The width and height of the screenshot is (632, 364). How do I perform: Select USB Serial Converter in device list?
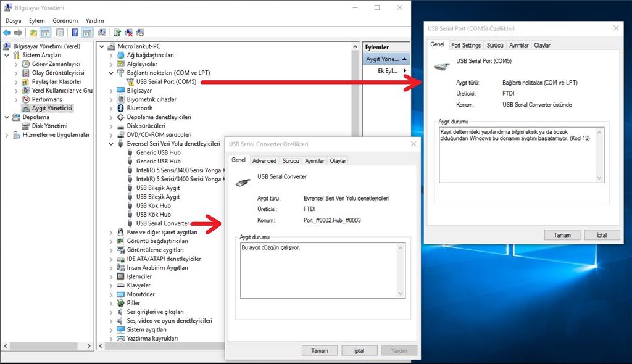pos(162,223)
